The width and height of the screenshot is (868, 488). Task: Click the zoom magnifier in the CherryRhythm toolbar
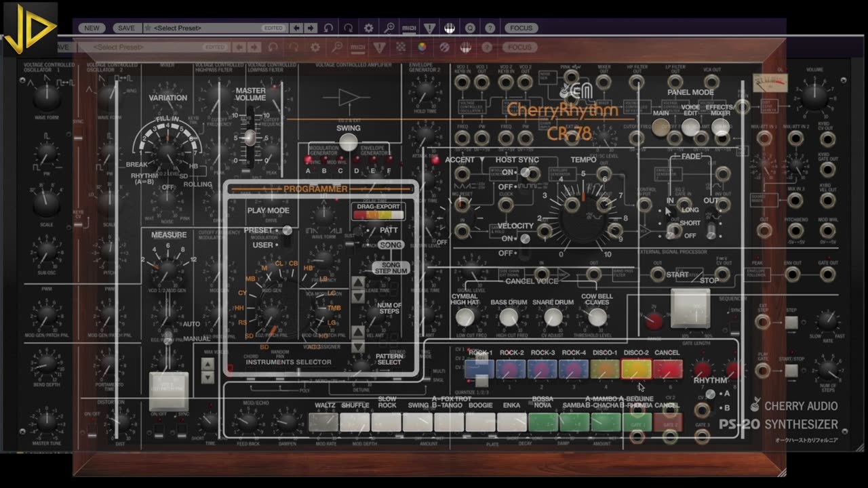[389, 28]
